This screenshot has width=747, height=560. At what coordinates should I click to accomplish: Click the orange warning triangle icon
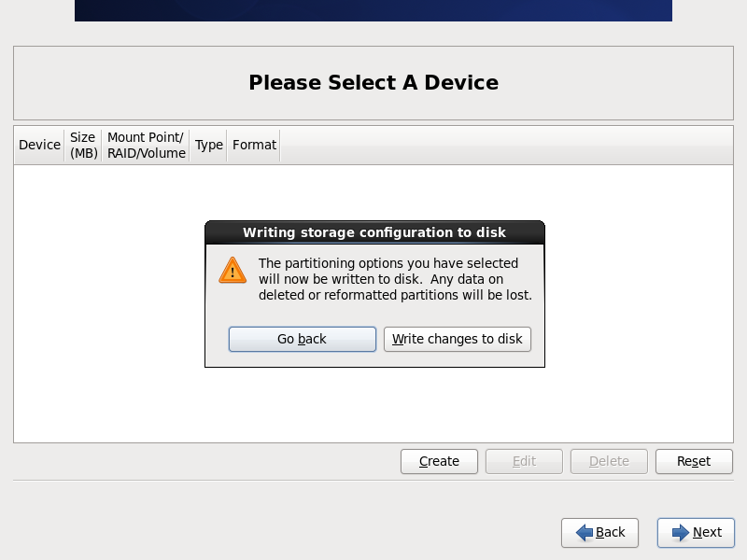coord(233,271)
